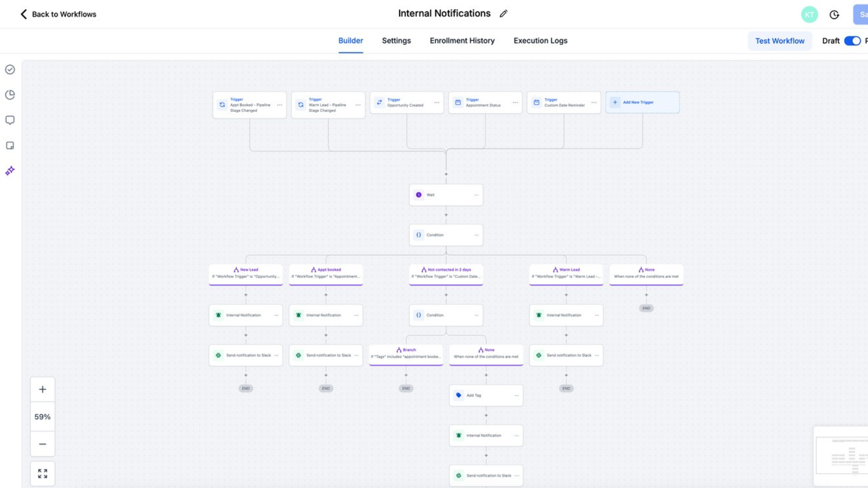Click the KT avatar in the top bar
Image resolution: width=868 pixels, height=488 pixels.
point(809,14)
